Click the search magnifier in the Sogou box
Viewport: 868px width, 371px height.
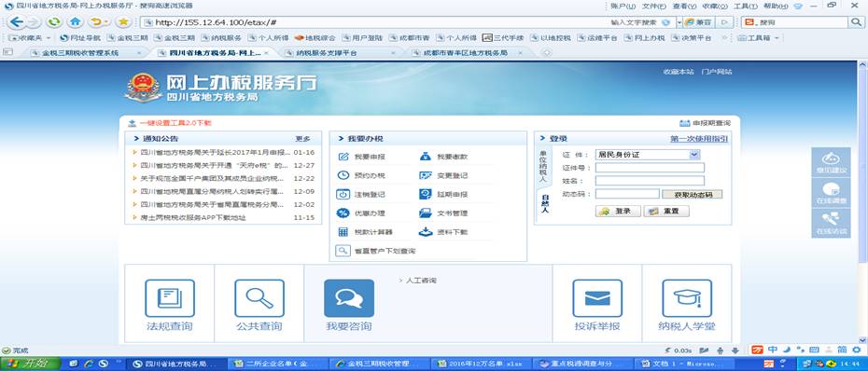856,22
